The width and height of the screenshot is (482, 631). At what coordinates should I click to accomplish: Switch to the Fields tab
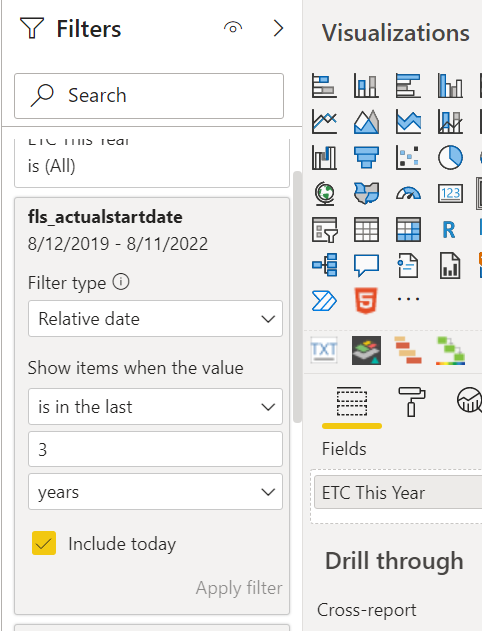click(x=352, y=402)
